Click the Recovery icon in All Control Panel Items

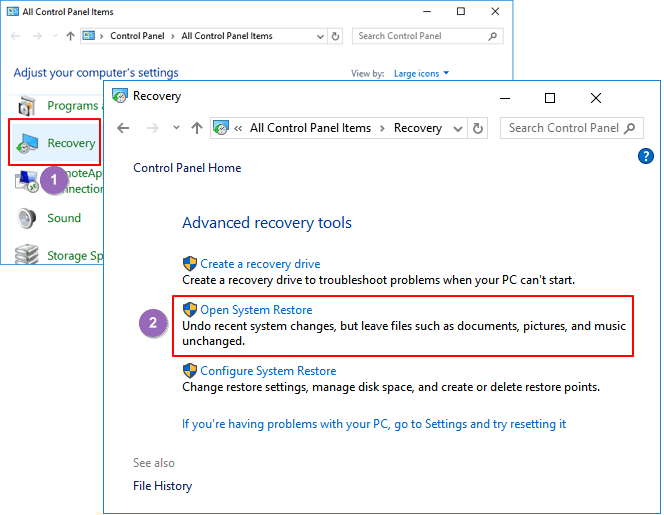coord(30,144)
